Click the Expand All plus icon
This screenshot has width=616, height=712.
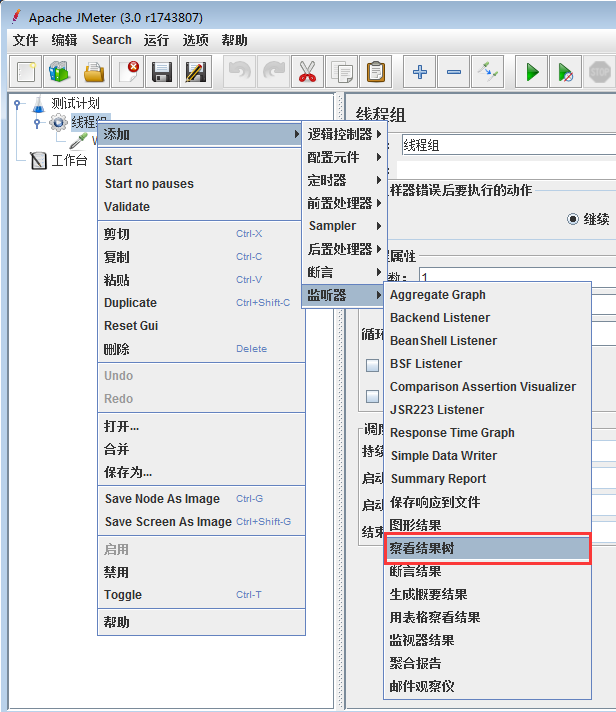pyautogui.click(x=420, y=72)
